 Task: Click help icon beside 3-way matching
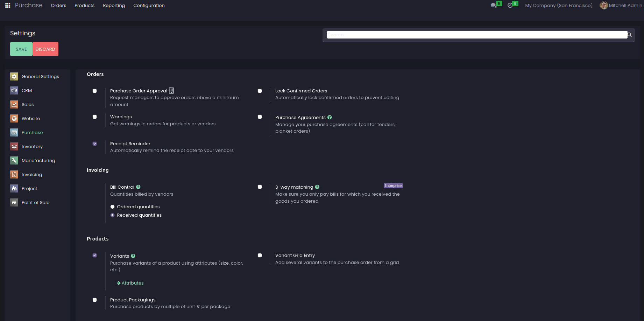click(317, 187)
